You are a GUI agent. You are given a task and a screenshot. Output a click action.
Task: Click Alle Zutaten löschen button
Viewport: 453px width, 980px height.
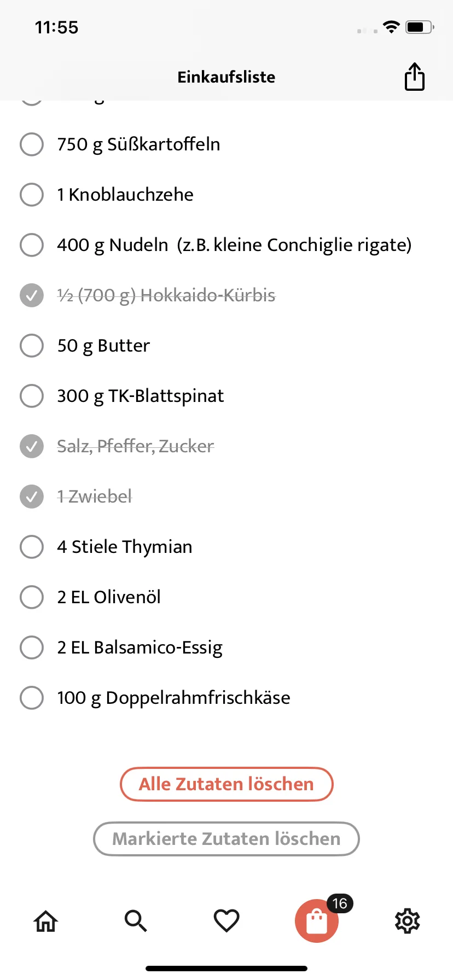pyautogui.click(x=226, y=784)
